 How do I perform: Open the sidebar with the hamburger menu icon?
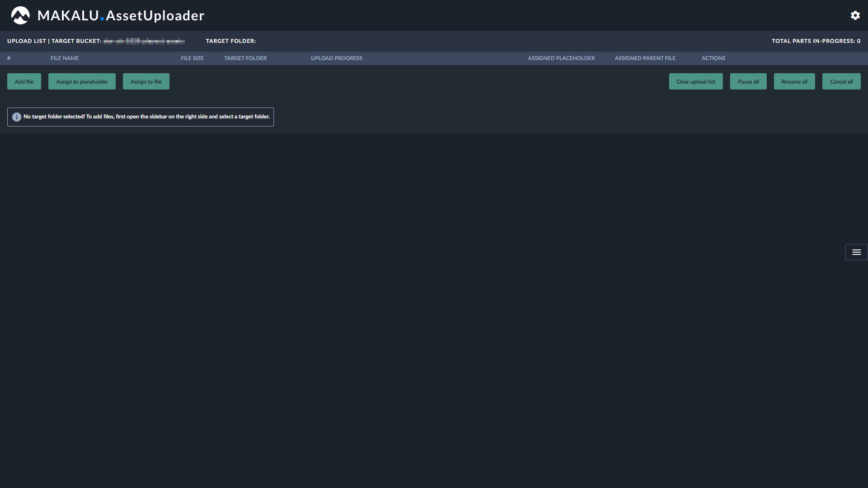coord(856,252)
